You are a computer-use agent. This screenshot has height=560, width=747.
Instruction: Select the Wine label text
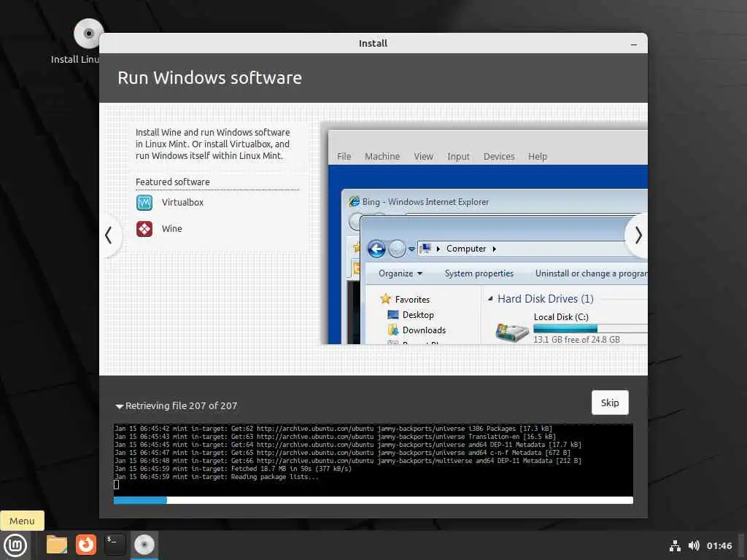172,228
